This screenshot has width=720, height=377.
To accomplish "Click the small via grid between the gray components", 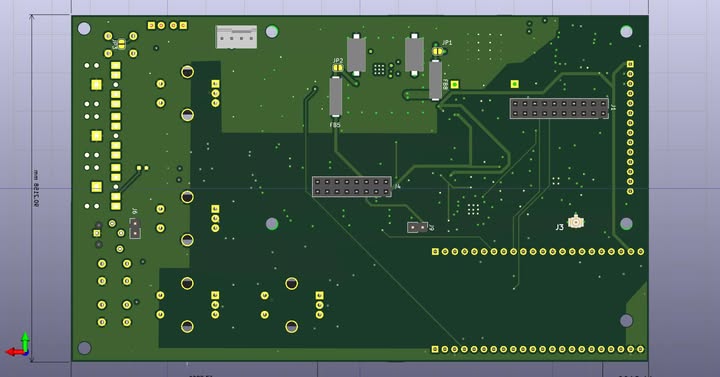I will tap(379, 69).
